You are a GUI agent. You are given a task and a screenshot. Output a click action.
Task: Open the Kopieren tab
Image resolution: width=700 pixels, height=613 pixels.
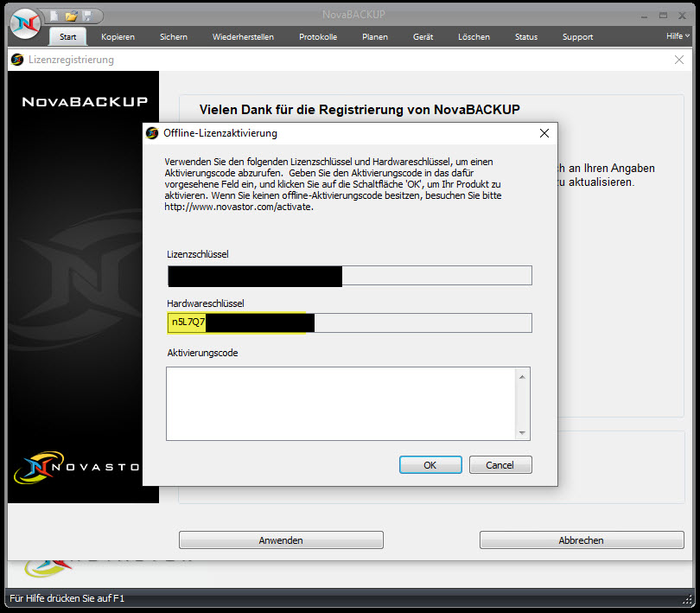click(x=118, y=36)
